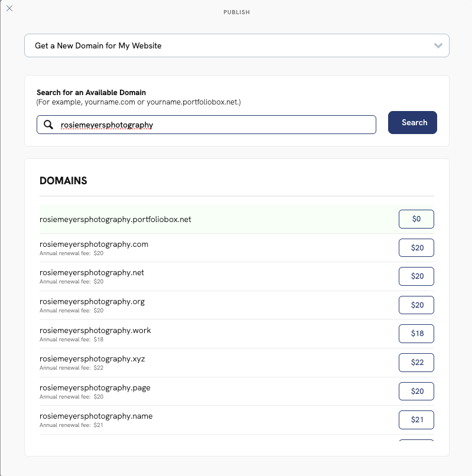Pick rosiemeyersphotography.page domain
The width and height of the screenshot is (472, 476).
point(416,391)
